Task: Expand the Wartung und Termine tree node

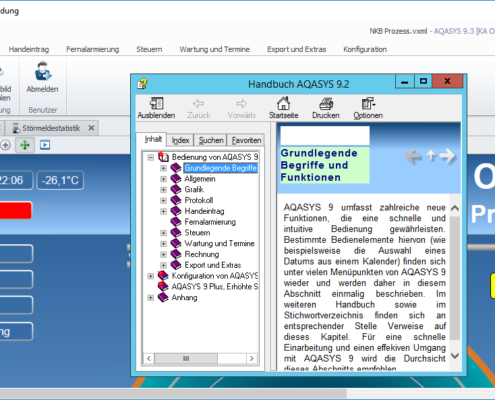Action: [163, 244]
